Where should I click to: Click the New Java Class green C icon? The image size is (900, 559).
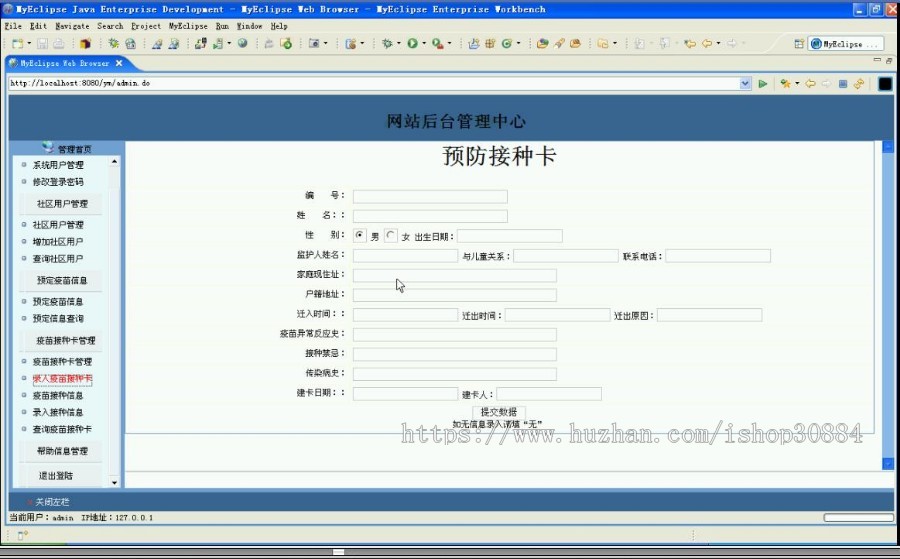(x=507, y=43)
